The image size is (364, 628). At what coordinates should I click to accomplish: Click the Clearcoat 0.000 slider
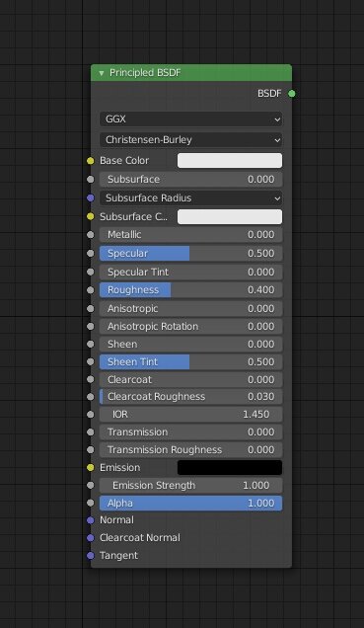click(x=190, y=379)
